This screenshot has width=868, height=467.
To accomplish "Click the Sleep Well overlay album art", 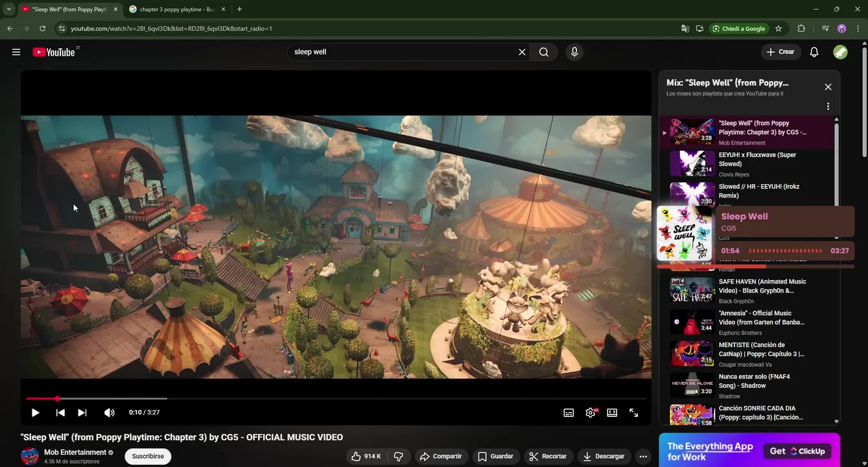I will click(685, 233).
